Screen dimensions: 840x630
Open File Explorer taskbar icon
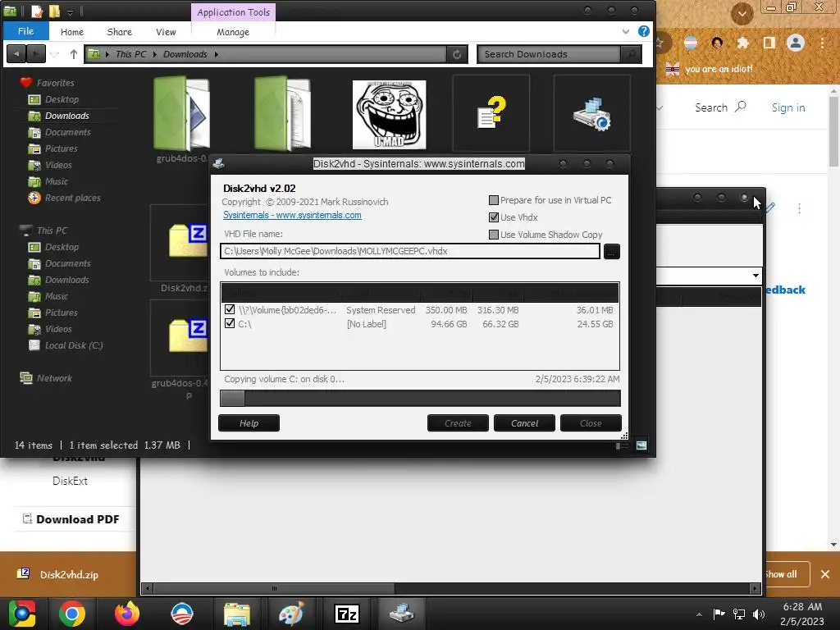coord(236,614)
